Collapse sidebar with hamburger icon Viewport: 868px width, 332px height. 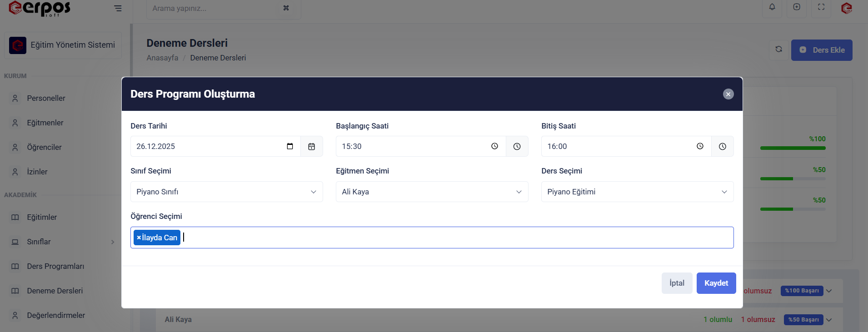[x=118, y=8]
